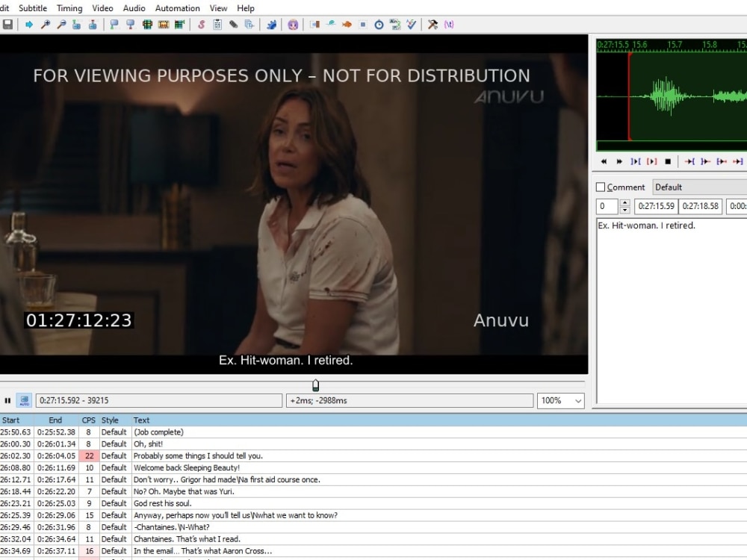Open the Audio menu

pos(134,8)
